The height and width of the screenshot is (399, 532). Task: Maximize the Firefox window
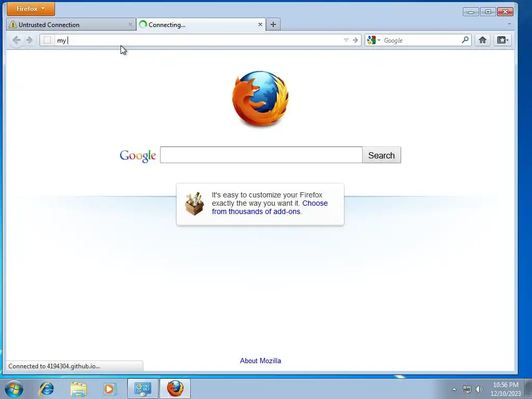pos(488,12)
